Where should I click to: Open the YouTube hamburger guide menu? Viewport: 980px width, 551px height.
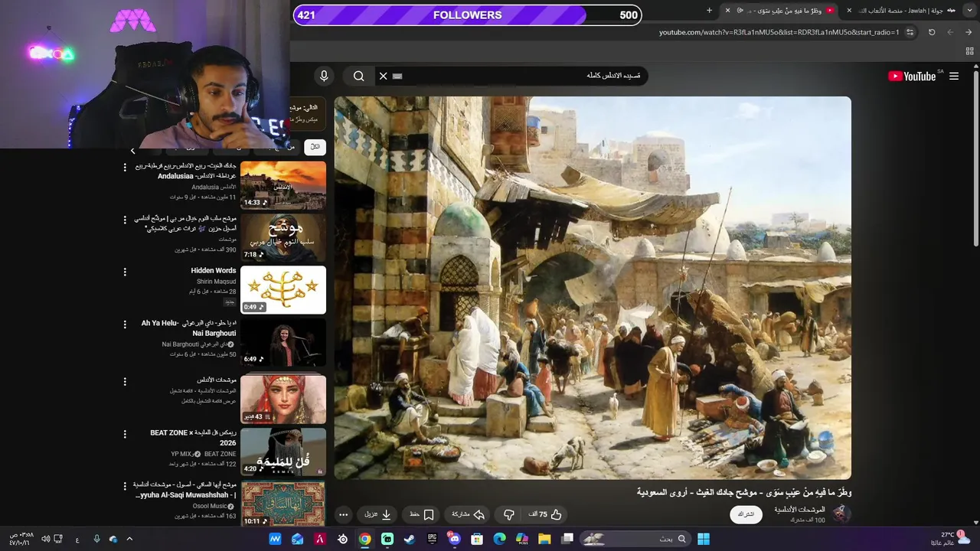954,76
